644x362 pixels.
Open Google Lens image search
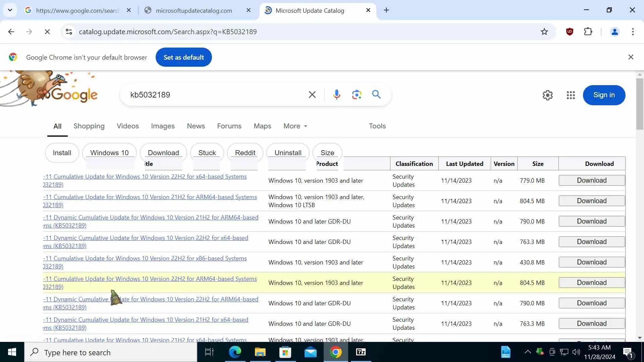coord(357,95)
